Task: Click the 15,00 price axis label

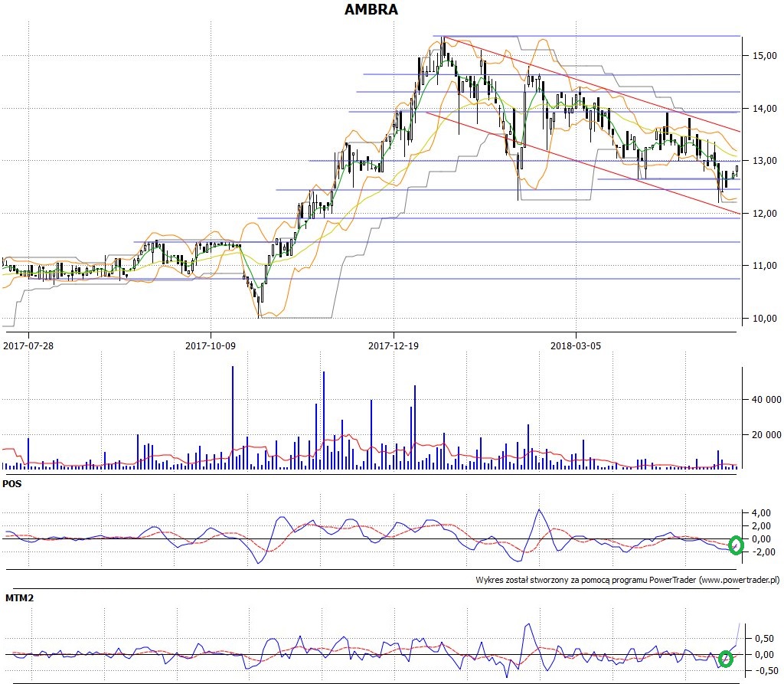Action: click(x=765, y=56)
